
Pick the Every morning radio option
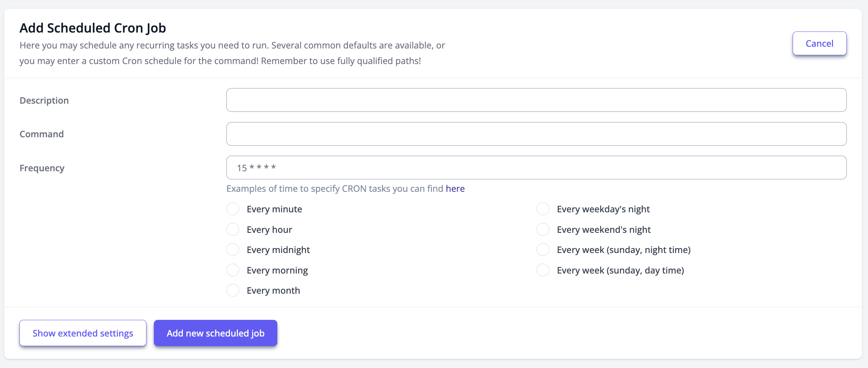pos(233,270)
